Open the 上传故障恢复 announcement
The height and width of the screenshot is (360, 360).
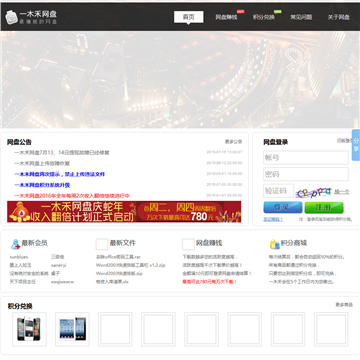[x=42, y=163]
